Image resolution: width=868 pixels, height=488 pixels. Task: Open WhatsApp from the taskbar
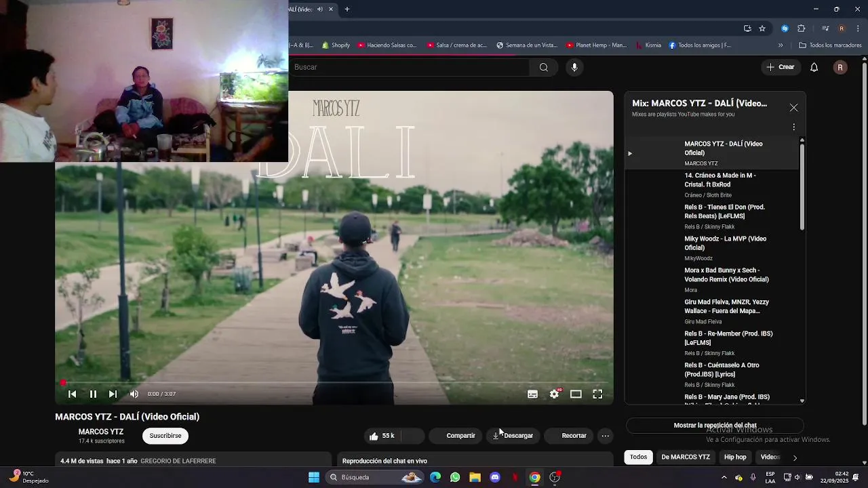pos(455,477)
